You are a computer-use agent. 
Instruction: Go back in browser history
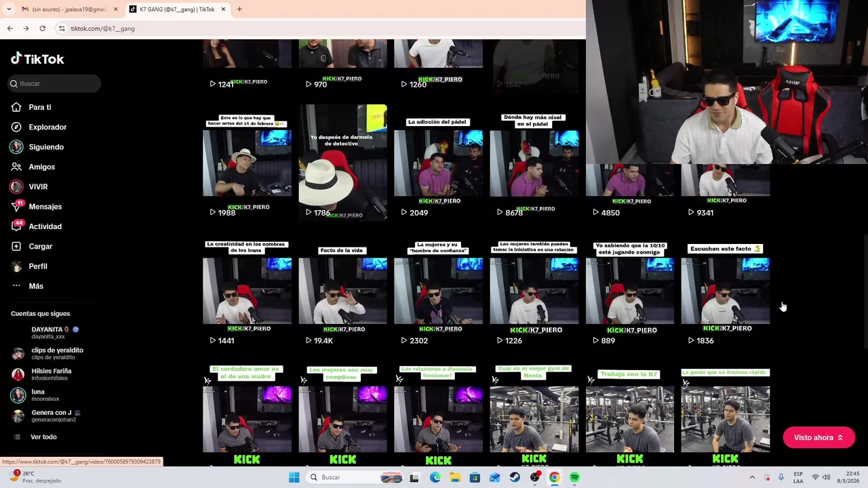click(9, 28)
